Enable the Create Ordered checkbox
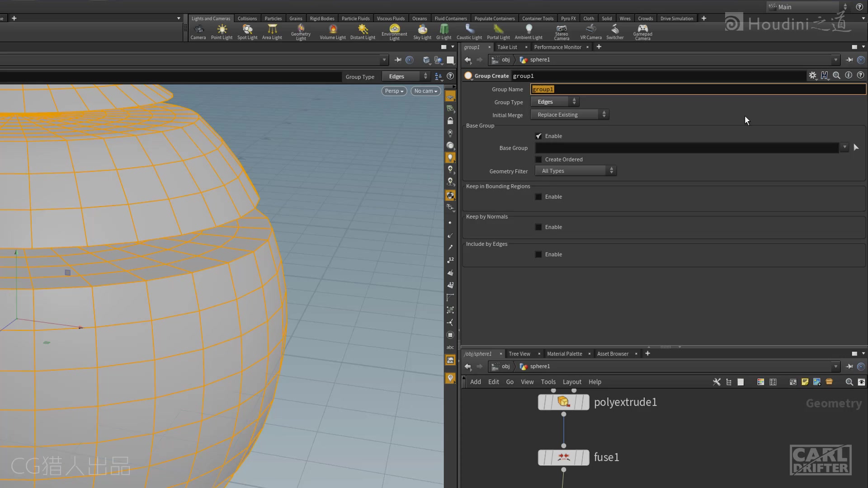The height and width of the screenshot is (488, 868). [538, 160]
